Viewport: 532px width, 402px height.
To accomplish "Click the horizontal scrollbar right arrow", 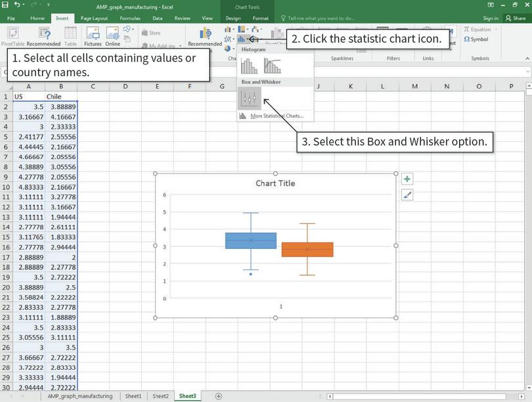I will (521, 396).
